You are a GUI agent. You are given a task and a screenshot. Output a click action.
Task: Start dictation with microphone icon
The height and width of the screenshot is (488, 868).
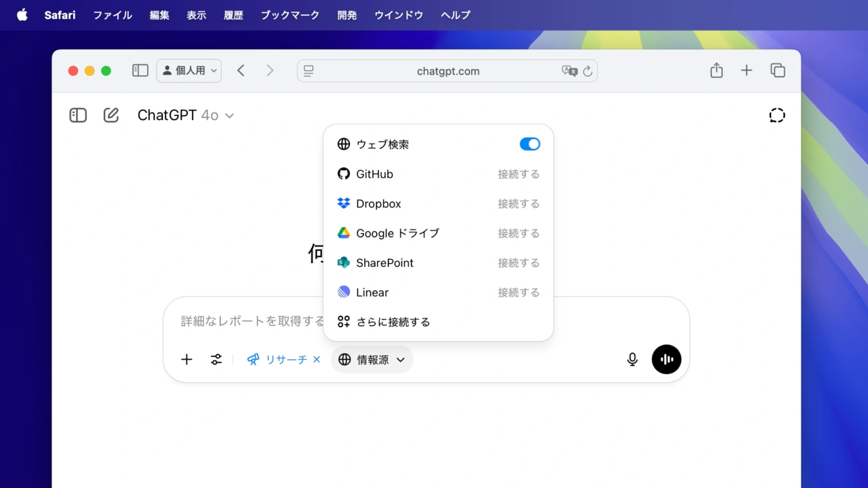coord(632,360)
